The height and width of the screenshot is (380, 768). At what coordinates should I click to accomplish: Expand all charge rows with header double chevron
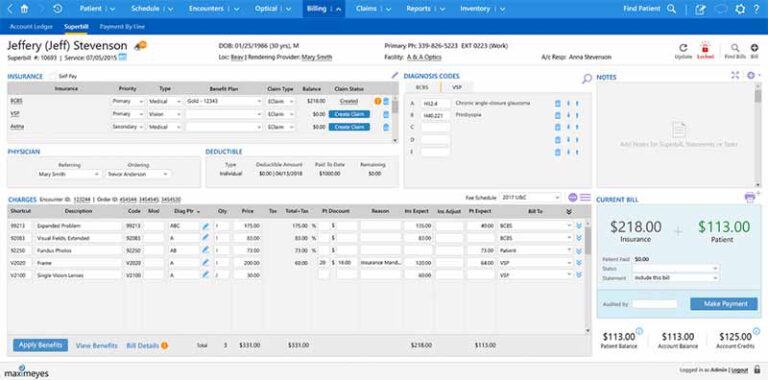569,212
